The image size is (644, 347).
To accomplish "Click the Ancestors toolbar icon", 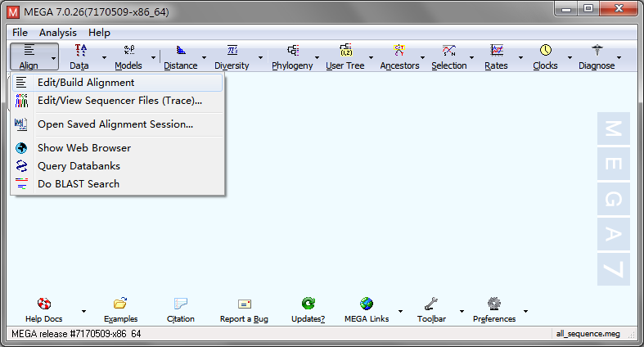I will click(399, 51).
